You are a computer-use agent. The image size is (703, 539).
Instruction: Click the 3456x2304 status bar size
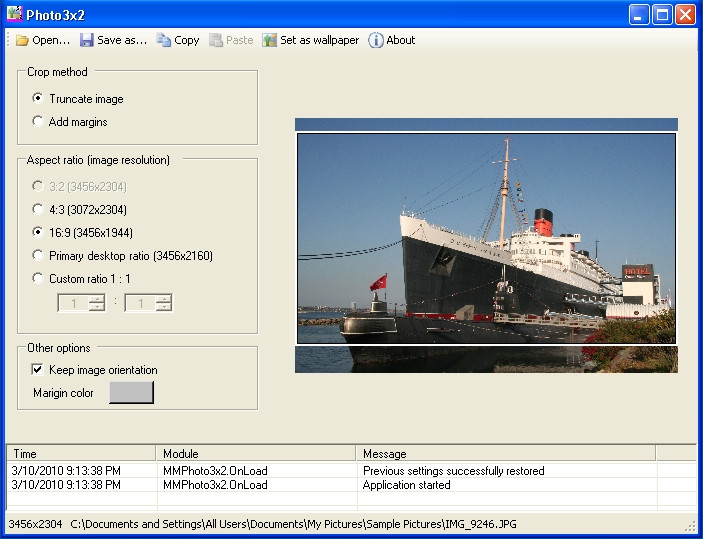[35, 524]
